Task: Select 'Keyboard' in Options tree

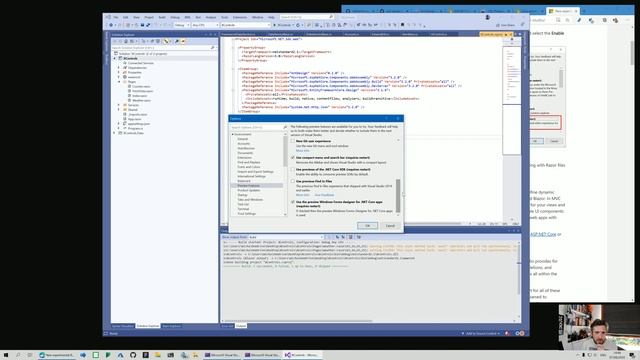Action: tap(244, 181)
